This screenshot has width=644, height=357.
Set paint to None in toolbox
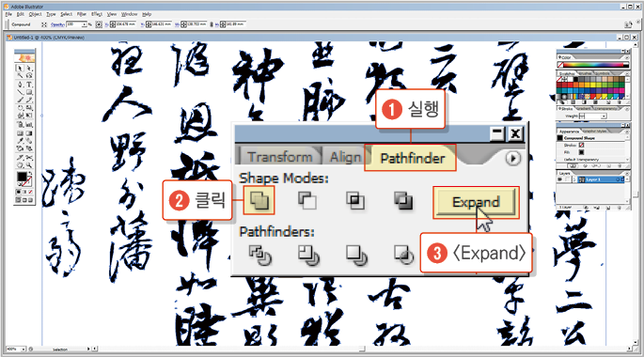click(30, 192)
